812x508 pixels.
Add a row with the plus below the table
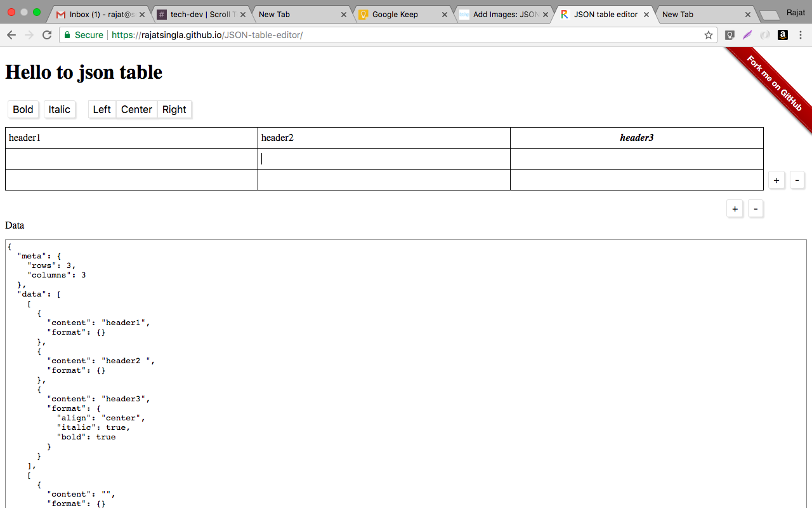[x=735, y=208]
